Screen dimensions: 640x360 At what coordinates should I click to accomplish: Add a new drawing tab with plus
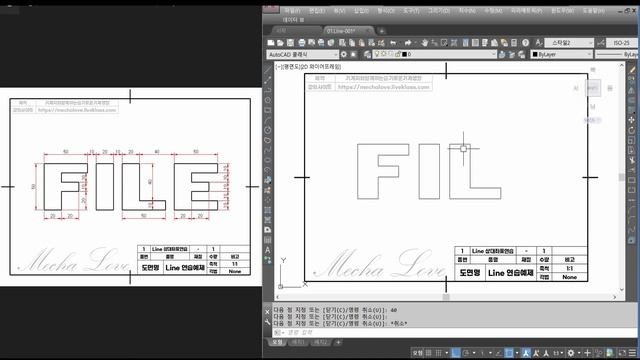click(382, 31)
